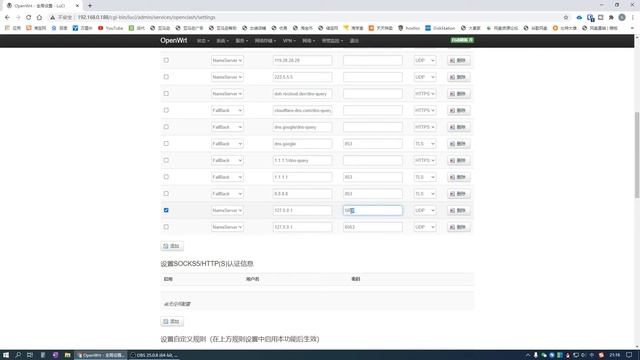This screenshot has width=640, height=360.
Task: Open NameServer group dropdown for 223.5.5.5
Action: [x=227, y=77]
